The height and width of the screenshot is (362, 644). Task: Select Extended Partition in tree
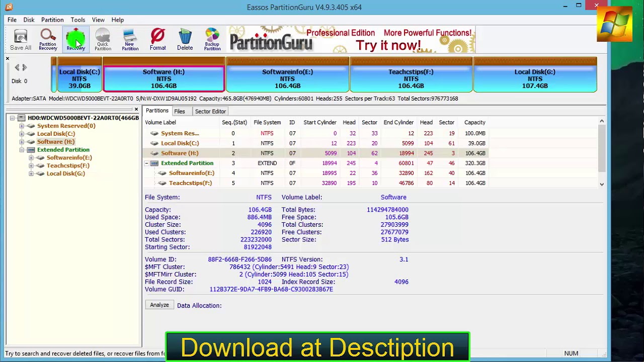point(63,150)
